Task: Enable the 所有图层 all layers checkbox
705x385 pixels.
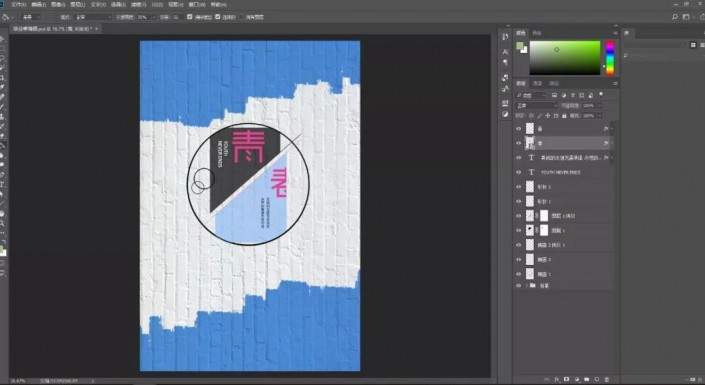Action: click(242, 17)
